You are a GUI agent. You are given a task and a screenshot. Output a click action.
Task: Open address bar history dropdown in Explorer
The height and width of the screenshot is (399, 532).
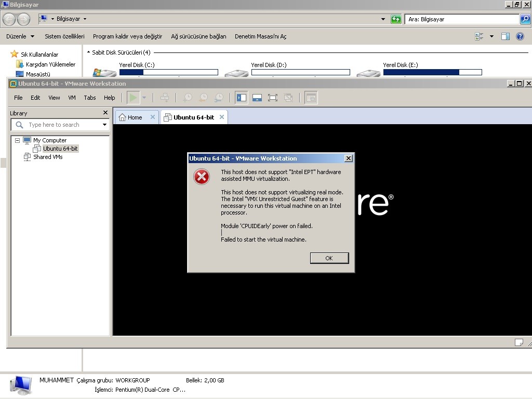383,19
